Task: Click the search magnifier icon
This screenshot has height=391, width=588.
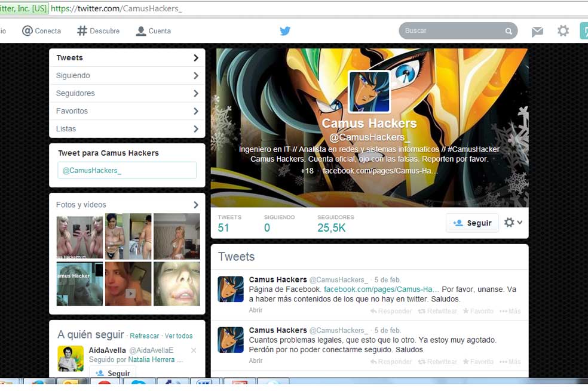Action: tap(509, 31)
